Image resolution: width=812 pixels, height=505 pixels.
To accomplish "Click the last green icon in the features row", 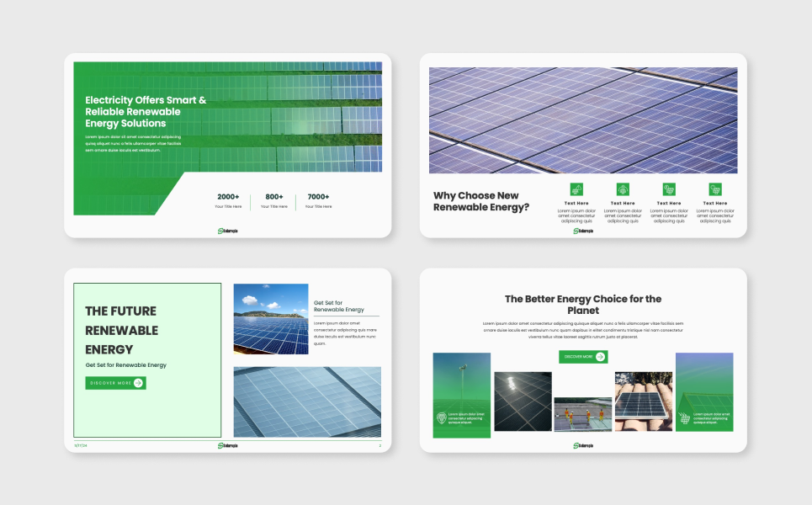I will [x=715, y=189].
